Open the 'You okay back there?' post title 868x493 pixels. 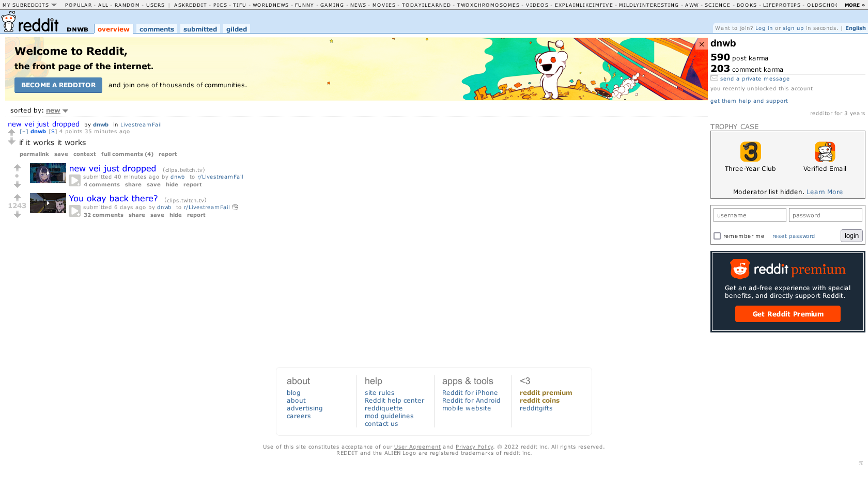(x=113, y=198)
